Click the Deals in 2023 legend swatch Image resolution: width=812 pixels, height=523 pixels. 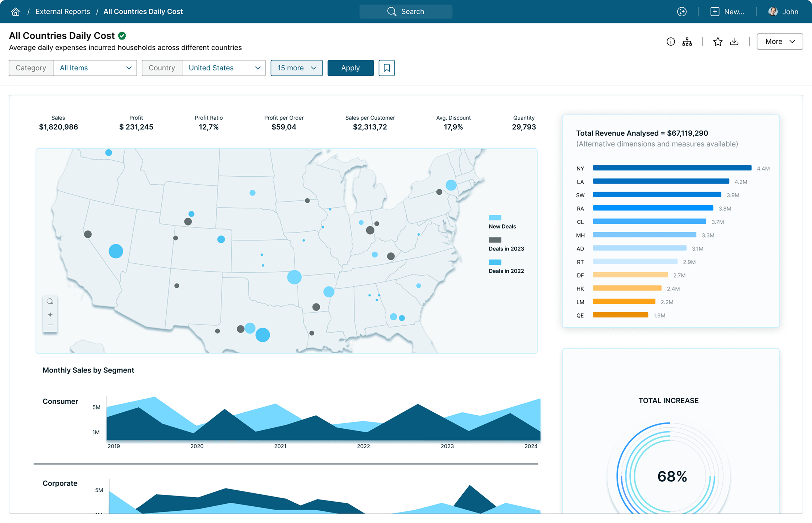pyautogui.click(x=495, y=240)
